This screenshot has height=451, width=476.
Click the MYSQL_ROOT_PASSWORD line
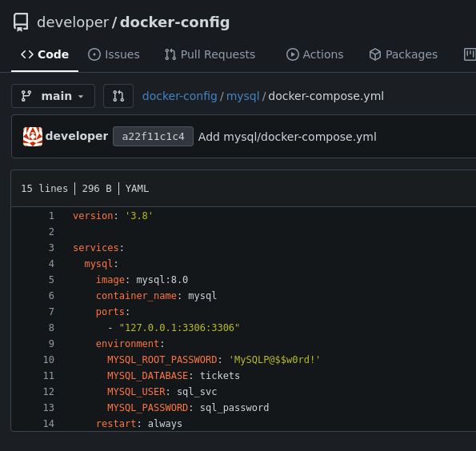tap(214, 360)
